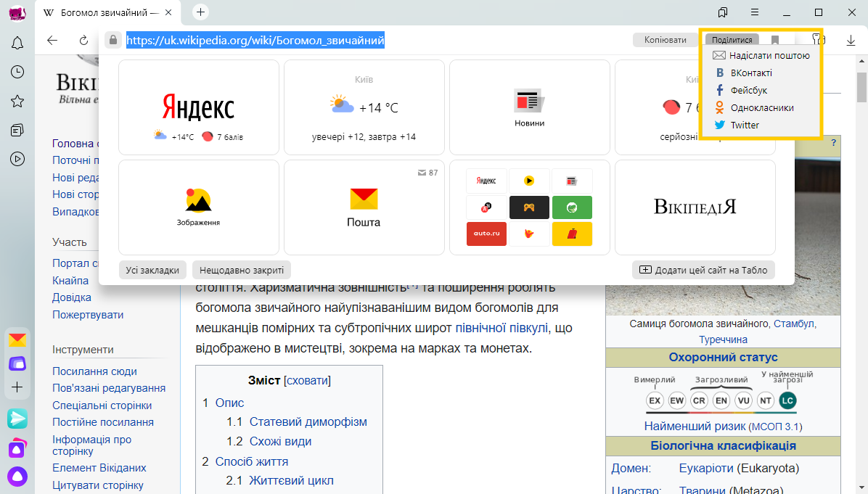Open Найменший ризик status link

[694, 426]
